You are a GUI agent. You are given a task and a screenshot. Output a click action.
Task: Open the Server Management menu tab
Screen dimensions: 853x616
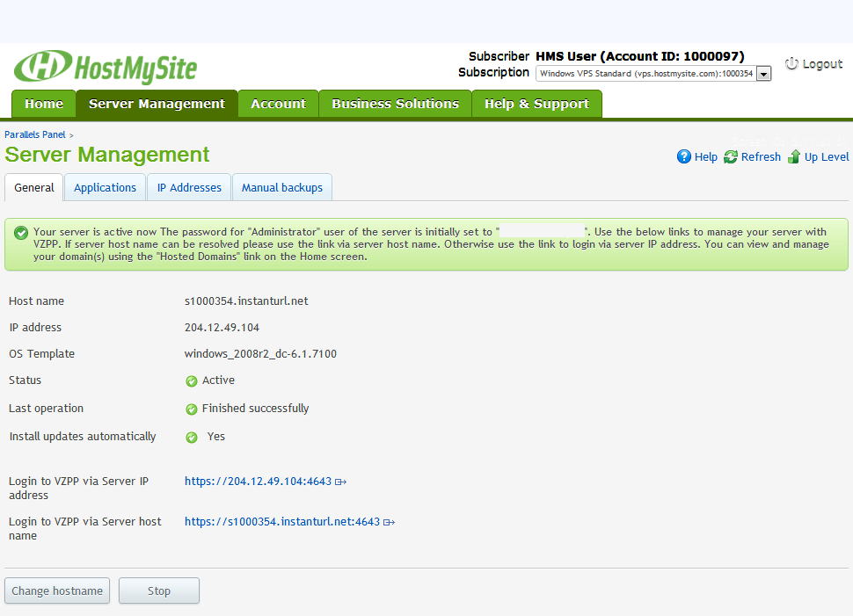tap(157, 104)
